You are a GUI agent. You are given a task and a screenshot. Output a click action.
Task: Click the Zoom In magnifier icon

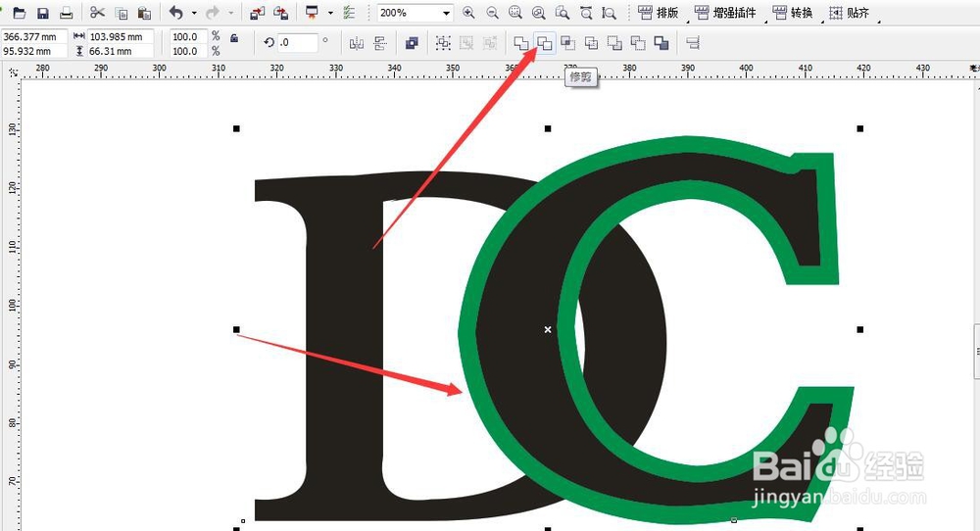tap(468, 13)
